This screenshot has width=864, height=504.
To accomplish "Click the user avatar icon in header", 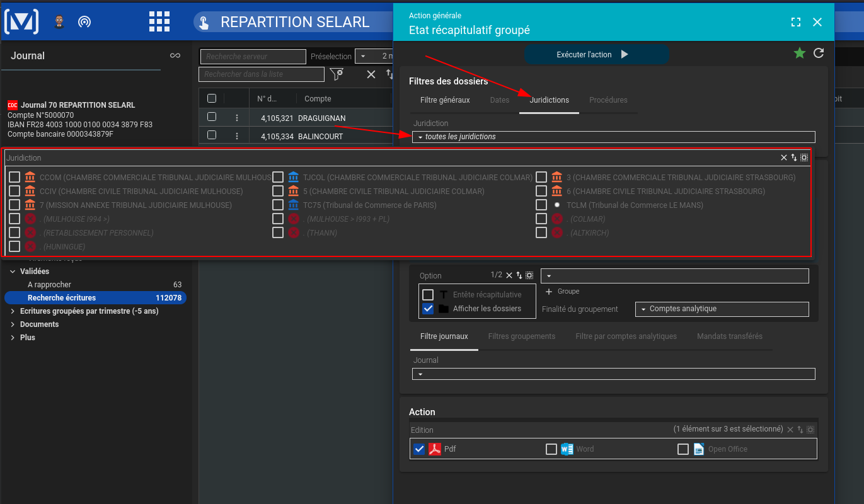I will click(x=59, y=21).
